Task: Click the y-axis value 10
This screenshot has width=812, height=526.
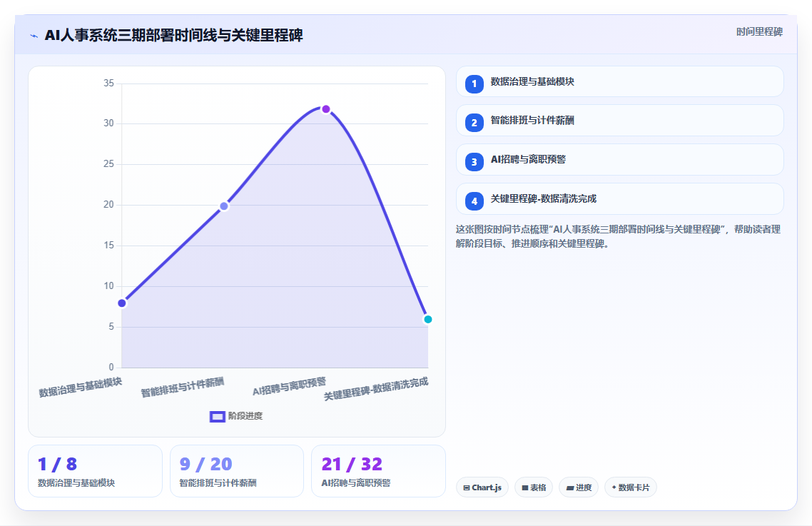Action: 108,286
